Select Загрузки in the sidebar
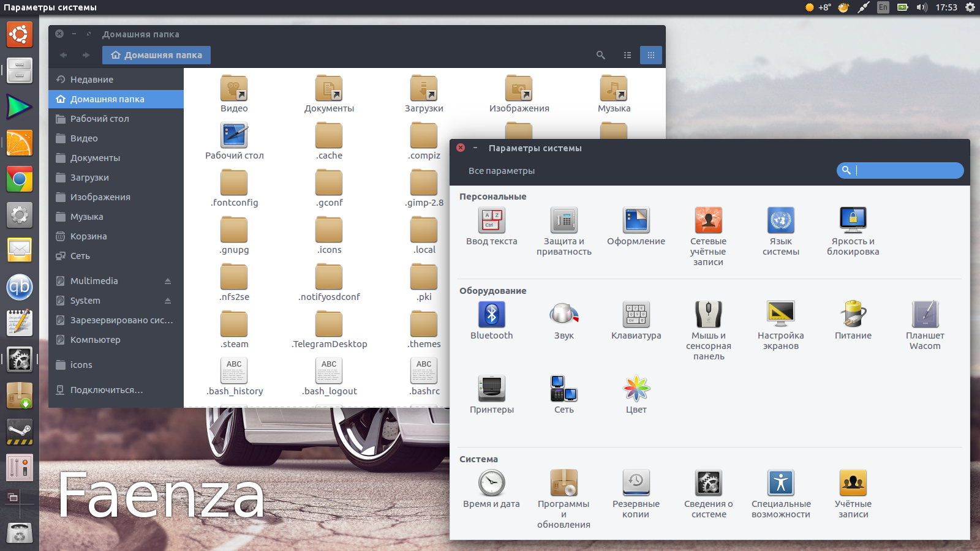The height and width of the screenshot is (551, 980). pos(116,178)
